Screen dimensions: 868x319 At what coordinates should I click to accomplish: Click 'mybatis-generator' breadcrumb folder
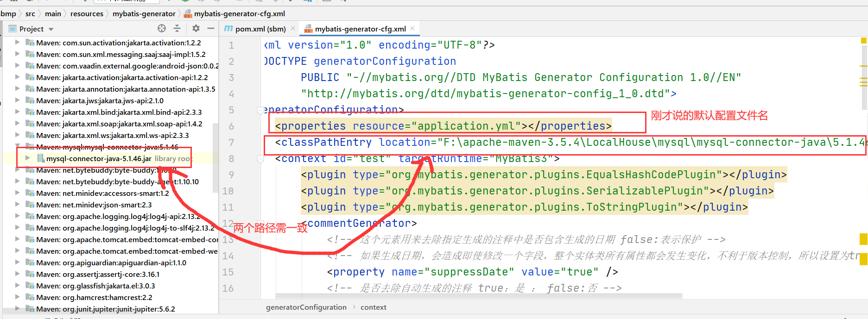tap(144, 14)
